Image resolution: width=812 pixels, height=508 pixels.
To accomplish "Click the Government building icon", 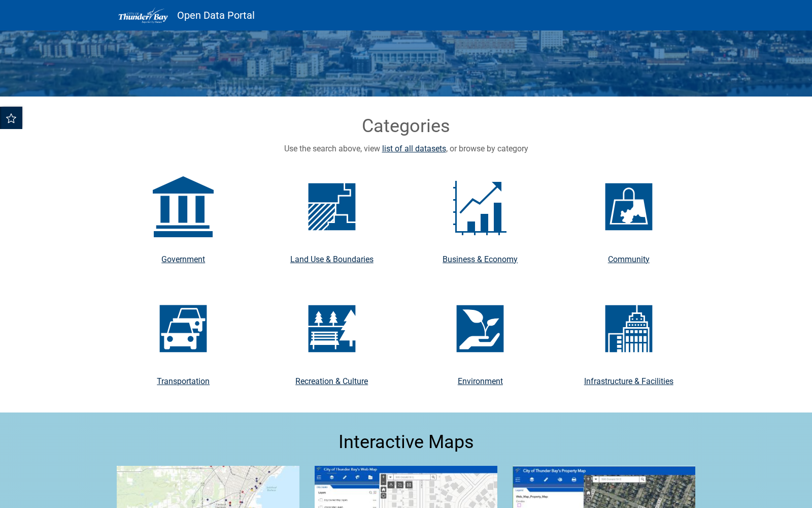I will coord(183,207).
